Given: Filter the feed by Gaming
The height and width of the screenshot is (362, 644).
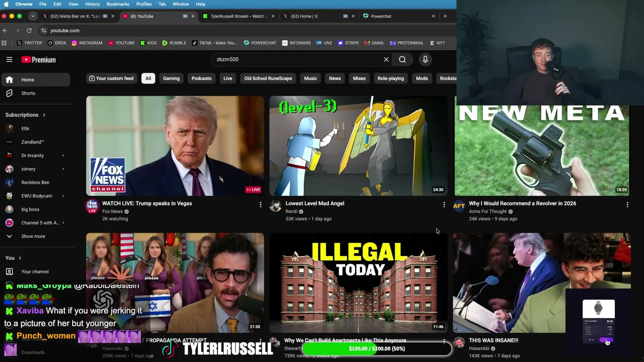Looking at the screenshot, I should [x=171, y=78].
